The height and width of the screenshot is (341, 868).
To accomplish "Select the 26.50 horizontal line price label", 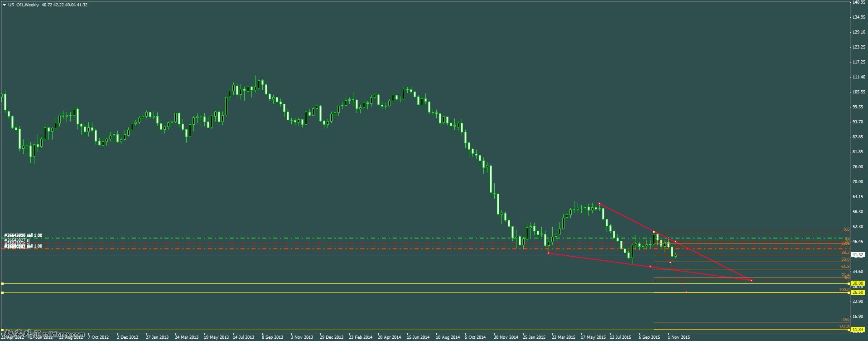I will tap(858, 292).
